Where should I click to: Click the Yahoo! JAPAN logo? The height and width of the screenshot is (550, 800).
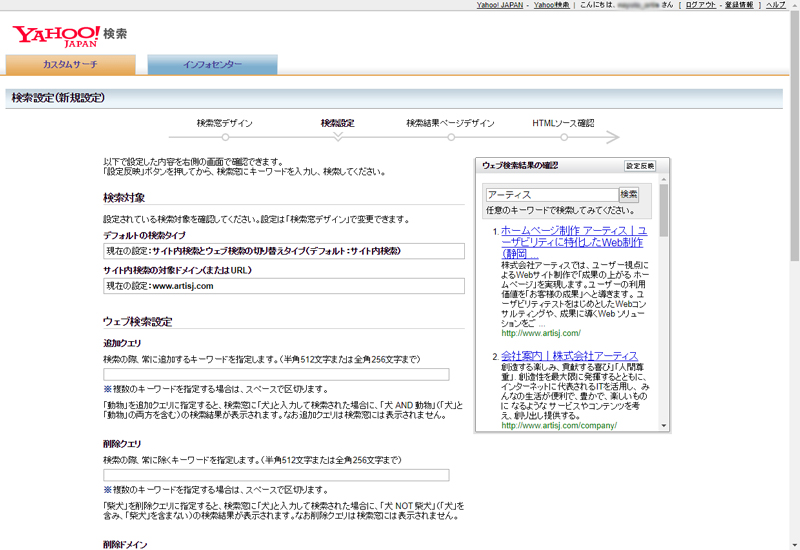pyautogui.click(x=56, y=36)
